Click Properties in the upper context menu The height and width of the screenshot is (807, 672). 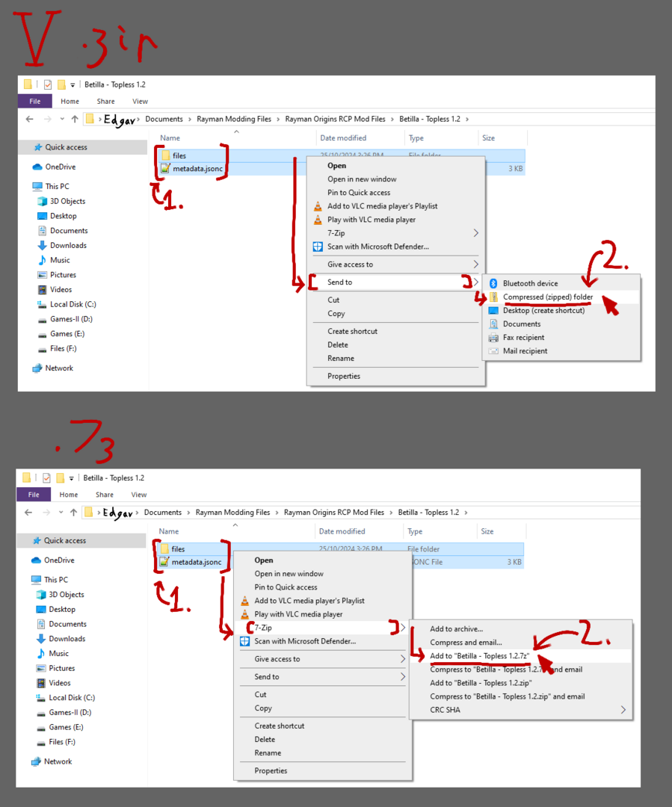343,376
